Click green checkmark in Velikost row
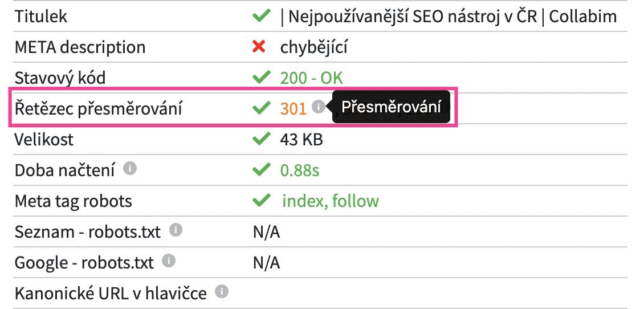Viewport: 644px width, 309px height. [261, 139]
